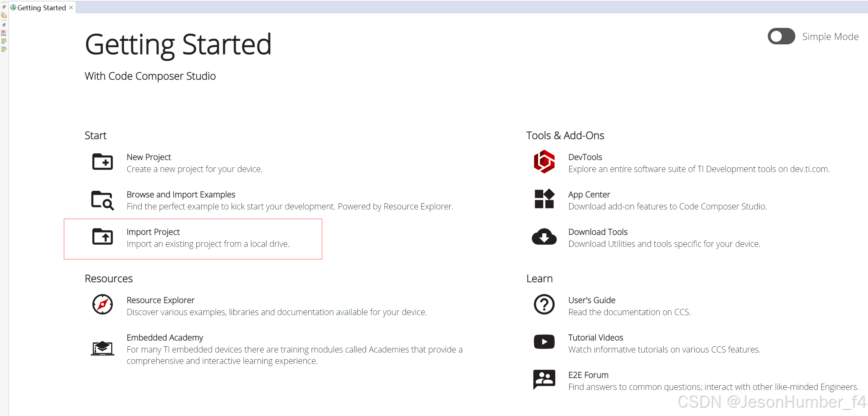Click the Simple Mode label text
Screen dimensions: 868x416
coord(830,37)
